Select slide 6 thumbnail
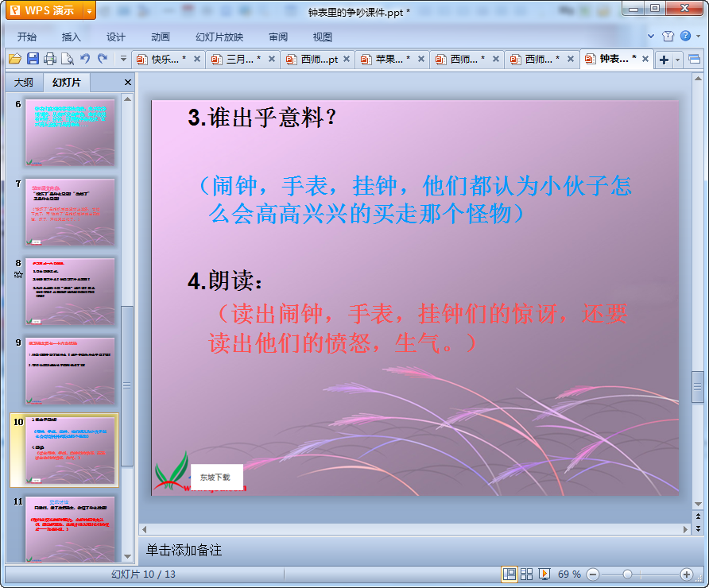 coord(70,133)
